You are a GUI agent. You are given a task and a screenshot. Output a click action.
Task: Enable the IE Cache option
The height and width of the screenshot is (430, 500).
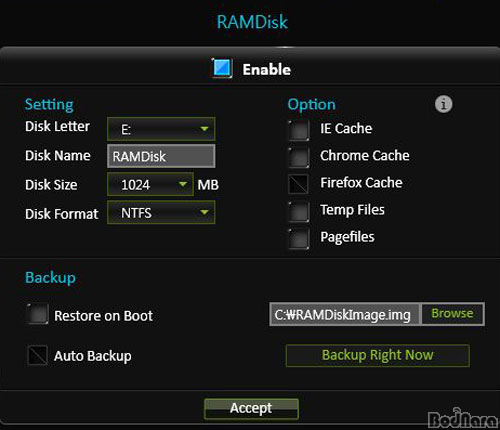coord(299,130)
